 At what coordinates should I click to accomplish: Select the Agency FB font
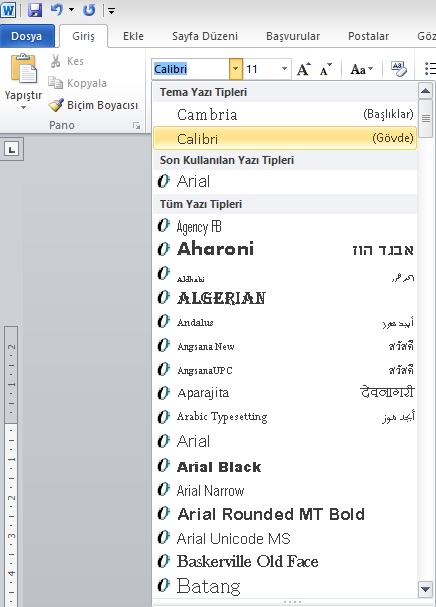click(x=285, y=226)
